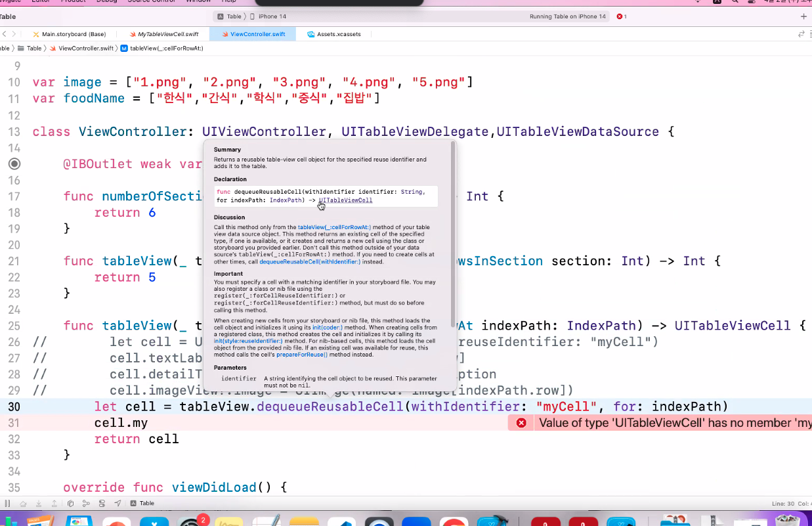This screenshot has height=526, width=812.
Task: Click the "1.png" string in image array
Action: (163, 82)
